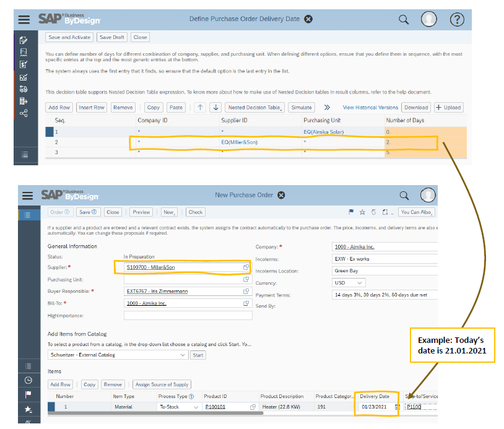504x429 pixels.
Task: Open View Historical Versions link
Action: click(370, 107)
